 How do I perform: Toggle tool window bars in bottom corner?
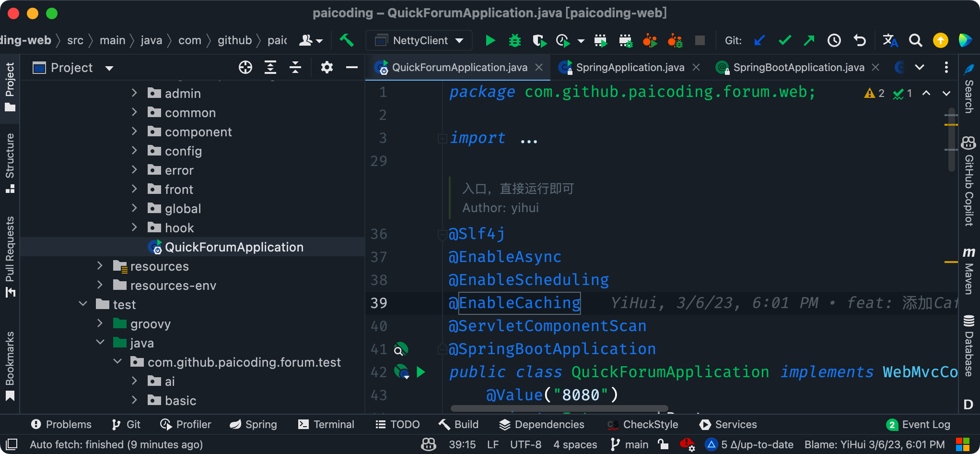pos(12,444)
